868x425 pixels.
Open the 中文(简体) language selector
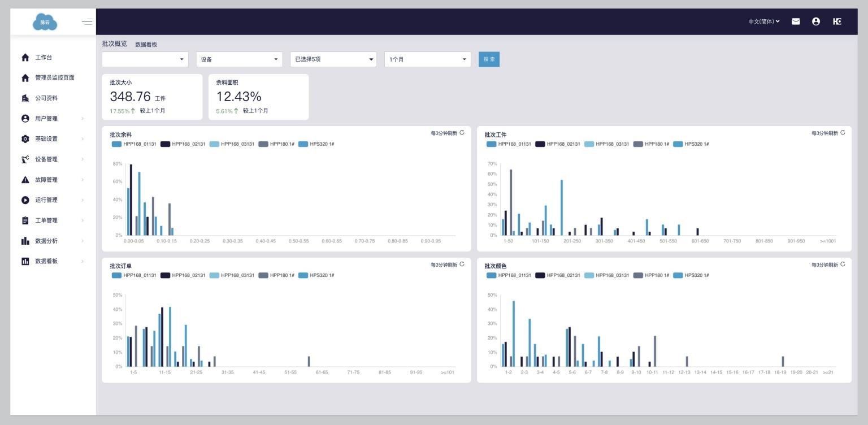point(763,21)
